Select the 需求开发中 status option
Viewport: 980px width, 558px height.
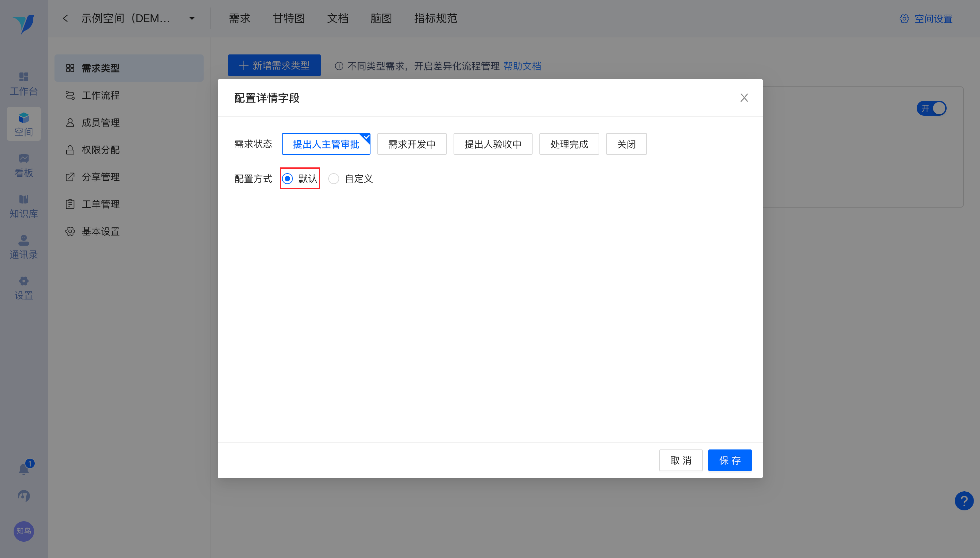point(412,144)
